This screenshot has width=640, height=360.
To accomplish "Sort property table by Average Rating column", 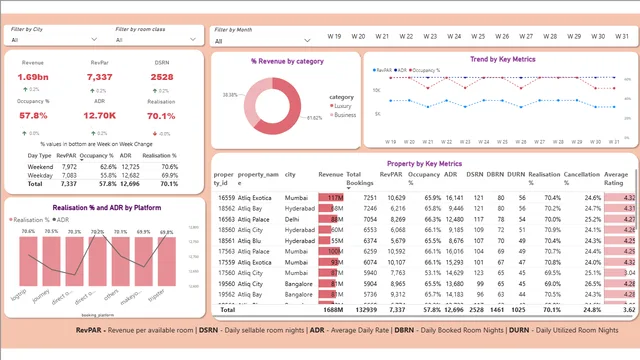I will pyautogui.click(x=616, y=179).
